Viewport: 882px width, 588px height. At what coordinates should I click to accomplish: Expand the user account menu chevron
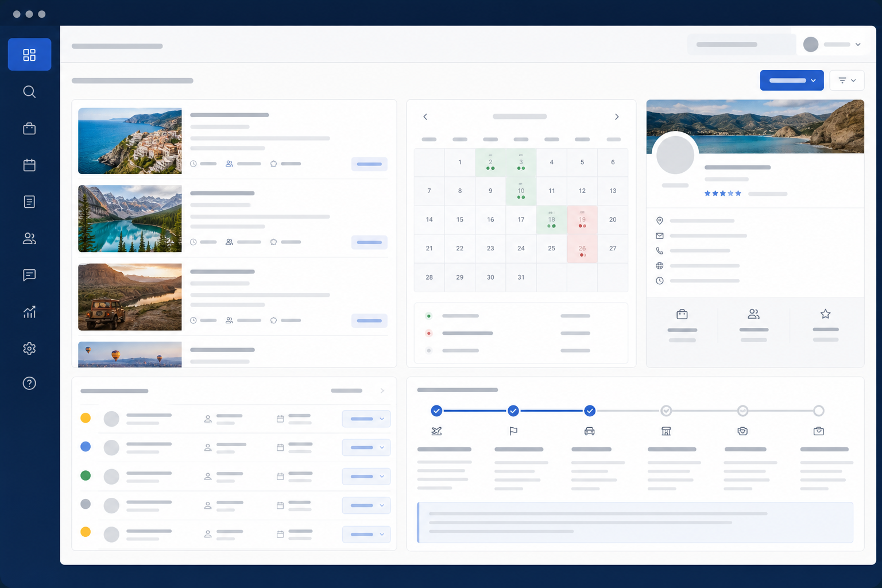[x=858, y=44]
